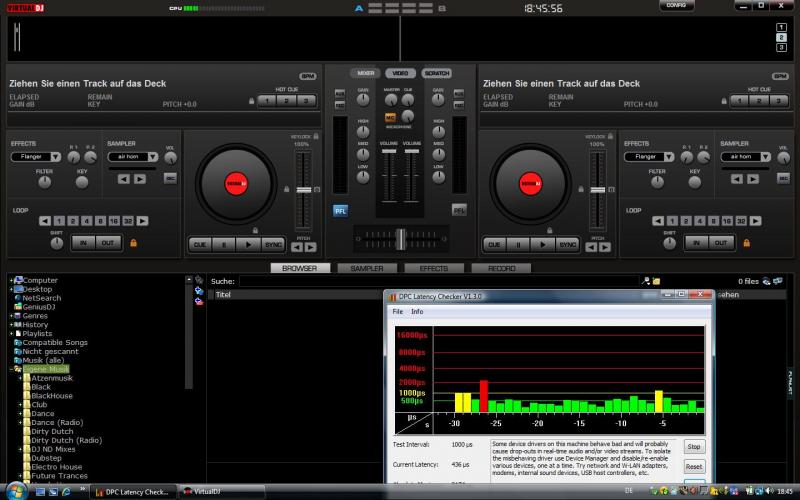
Task: Open the left deck Flanger effect dropdown
Action: coord(56,157)
